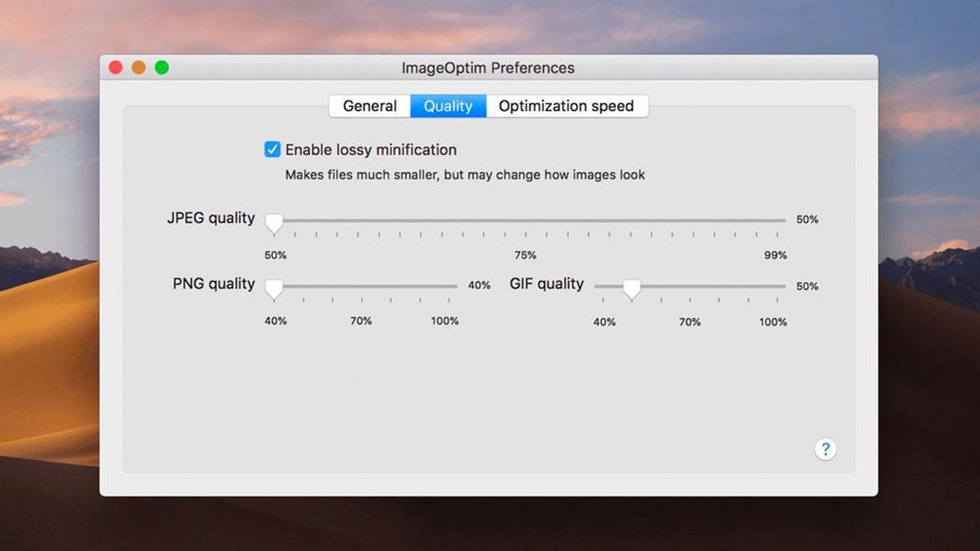Toggle the Enable lossy minification checkbox
This screenshot has width=980, height=551.
coord(272,149)
